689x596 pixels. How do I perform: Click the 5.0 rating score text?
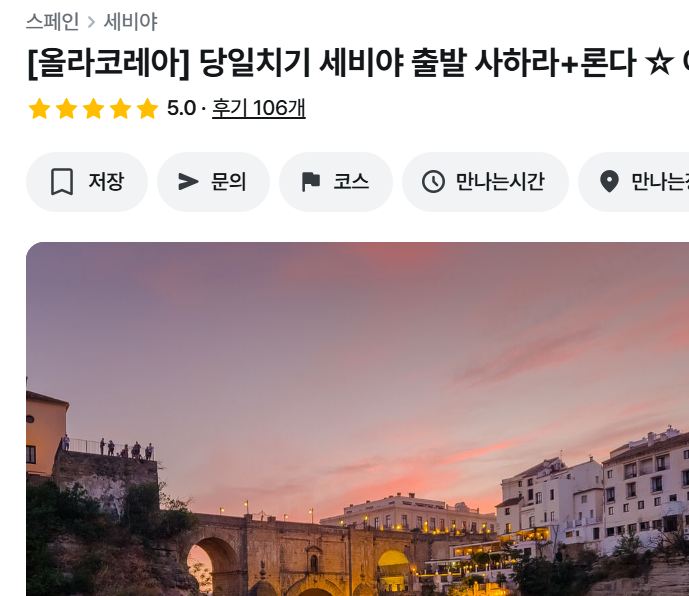click(181, 108)
